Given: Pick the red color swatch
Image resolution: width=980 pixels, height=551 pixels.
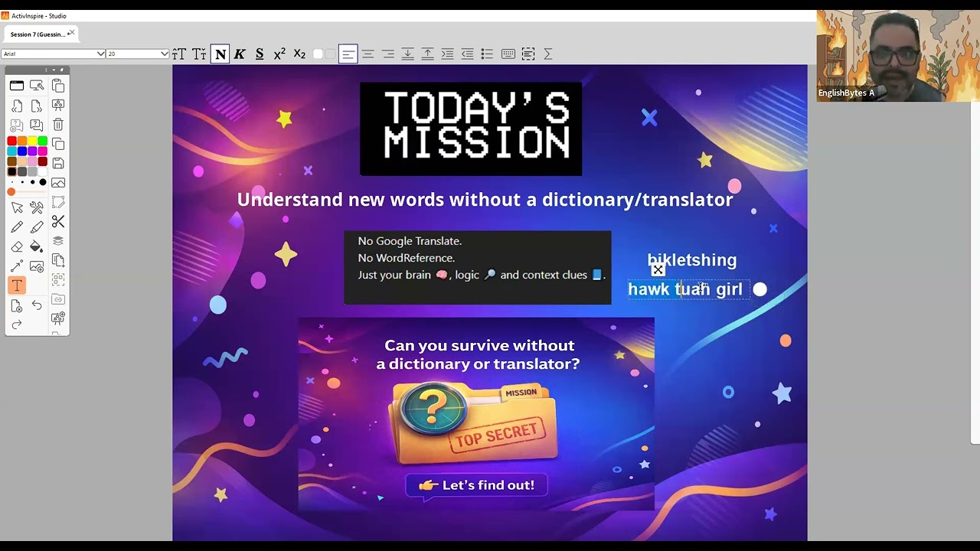Looking at the screenshot, I should click(11, 141).
